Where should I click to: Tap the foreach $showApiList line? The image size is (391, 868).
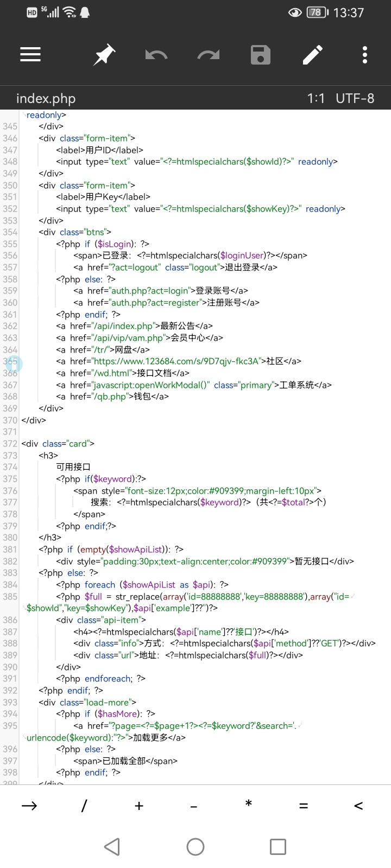tap(142, 585)
